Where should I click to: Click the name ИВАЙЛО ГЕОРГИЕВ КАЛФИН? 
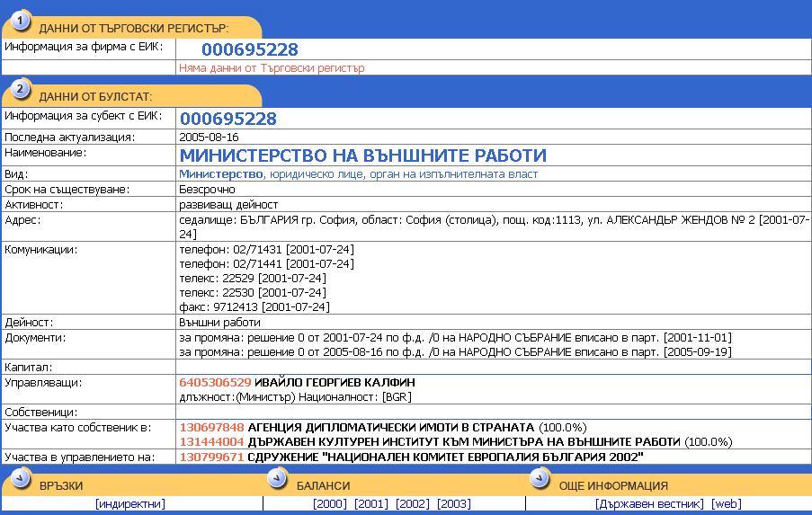coord(335,383)
